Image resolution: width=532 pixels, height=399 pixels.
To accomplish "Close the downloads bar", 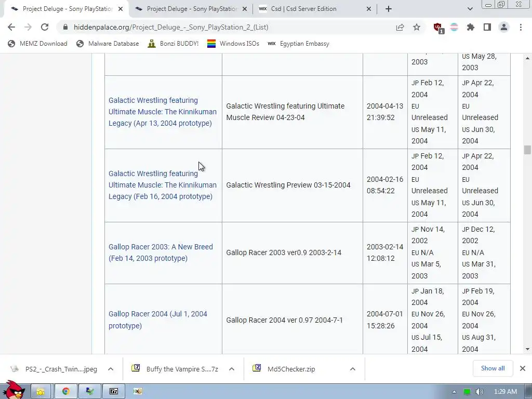I will 523,368.
